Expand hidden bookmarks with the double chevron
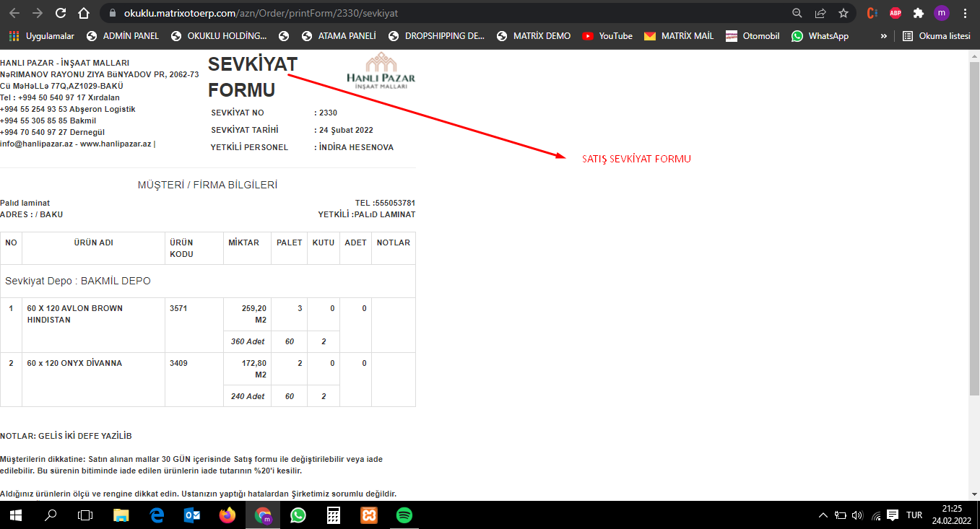The width and height of the screenshot is (980, 529). tap(883, 36)
